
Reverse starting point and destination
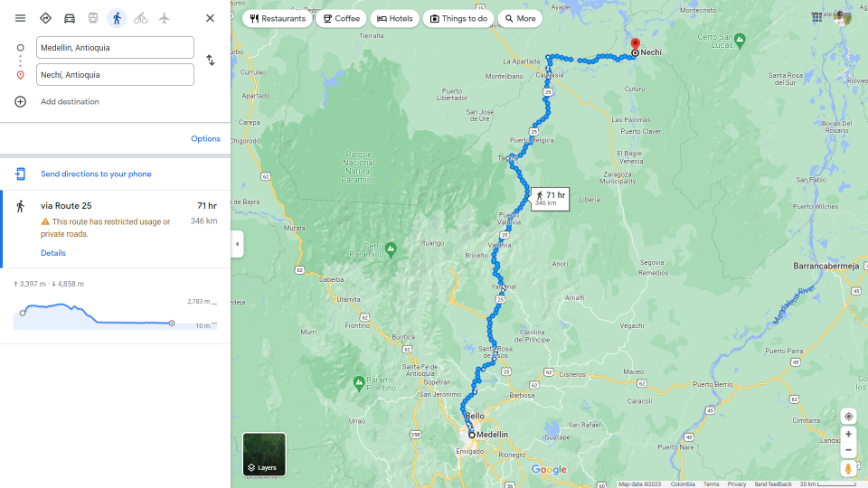pyautogui.click(x=211, y=60)
